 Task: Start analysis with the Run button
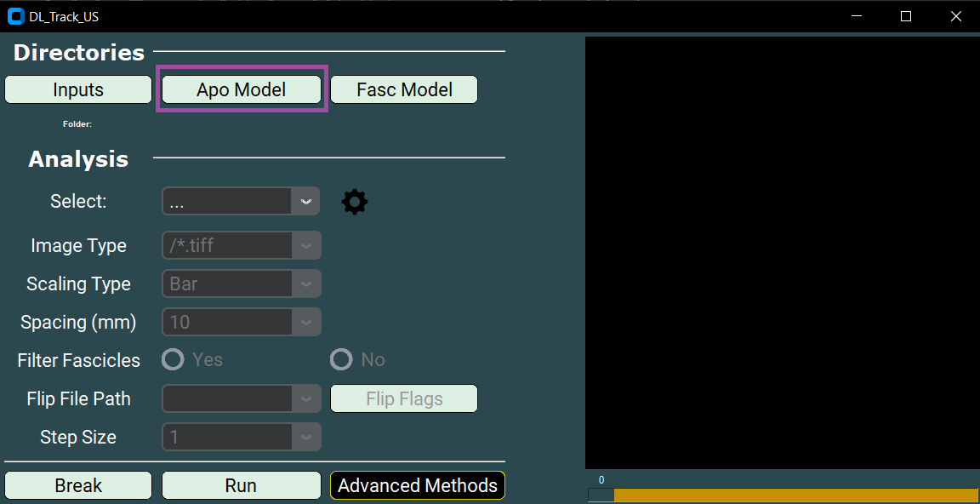click(x=241, y=485)
